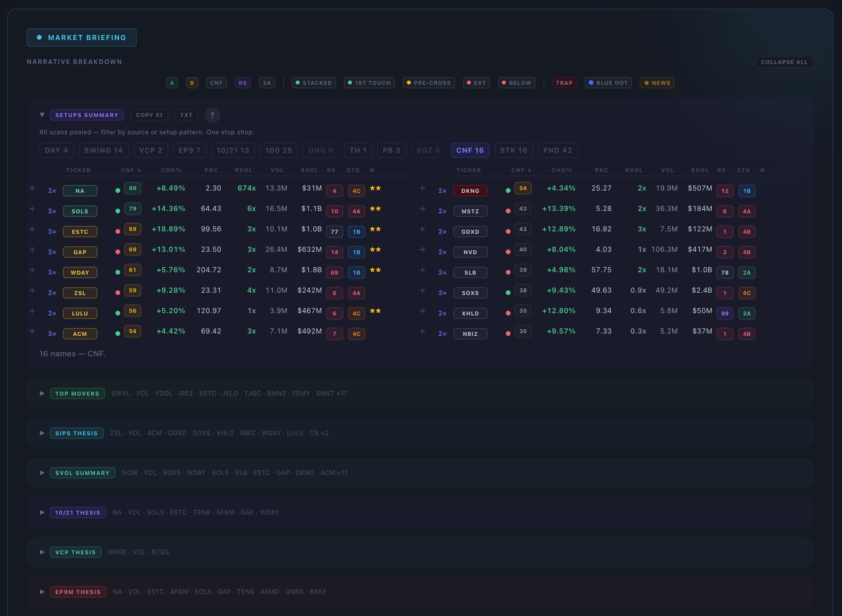Click the Collapse All button
The height and width of the screenshot is (616, 842).
[x=784, y=62]
